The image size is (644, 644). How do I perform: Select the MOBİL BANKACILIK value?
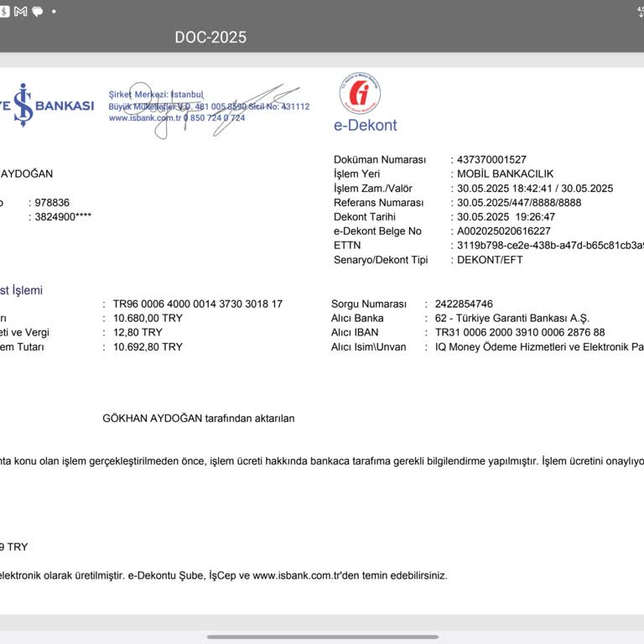(x=505, y=174)
